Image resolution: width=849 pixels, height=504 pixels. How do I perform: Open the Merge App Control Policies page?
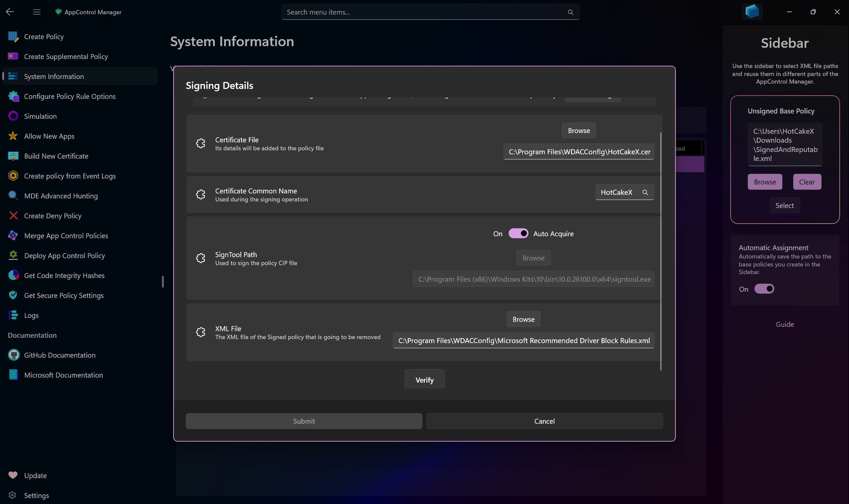point(66,236)
